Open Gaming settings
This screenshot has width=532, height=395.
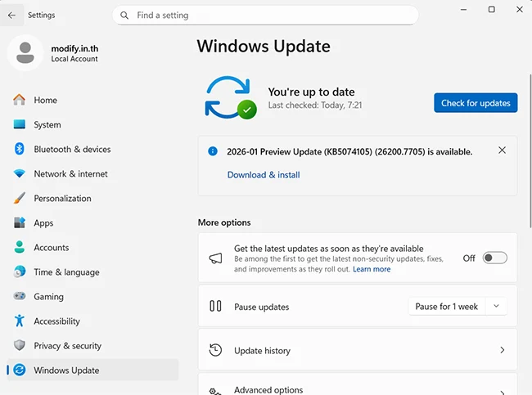92,297
